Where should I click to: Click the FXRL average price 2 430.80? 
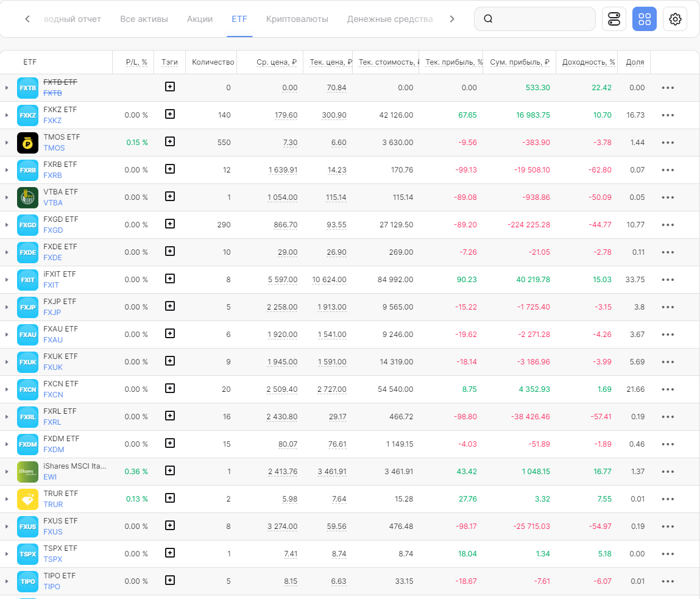click(x=281, y=417)
